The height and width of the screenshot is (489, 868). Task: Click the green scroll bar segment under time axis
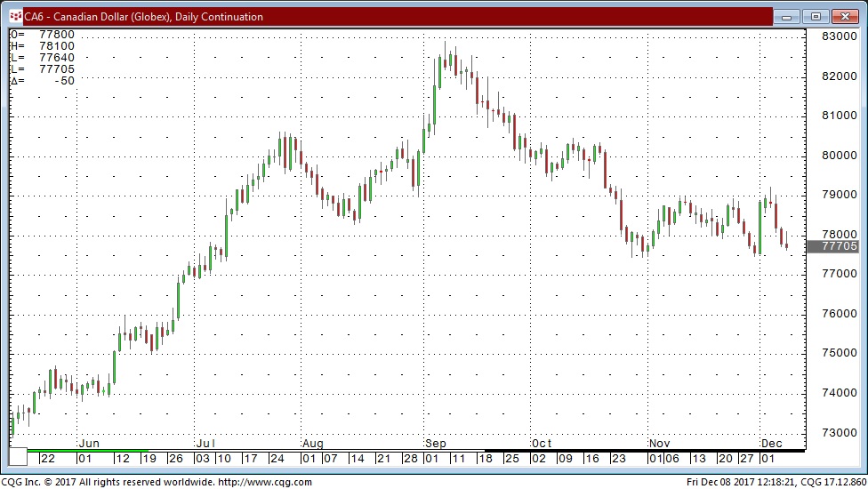tap(87, 450)
